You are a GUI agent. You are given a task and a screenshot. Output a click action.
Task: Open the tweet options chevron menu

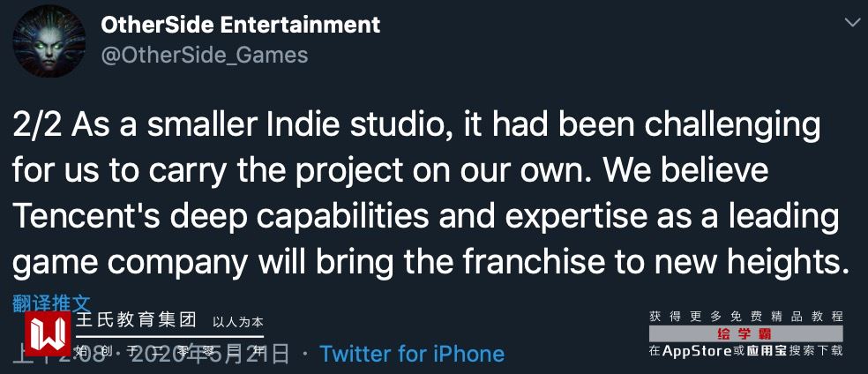(853, 20)
